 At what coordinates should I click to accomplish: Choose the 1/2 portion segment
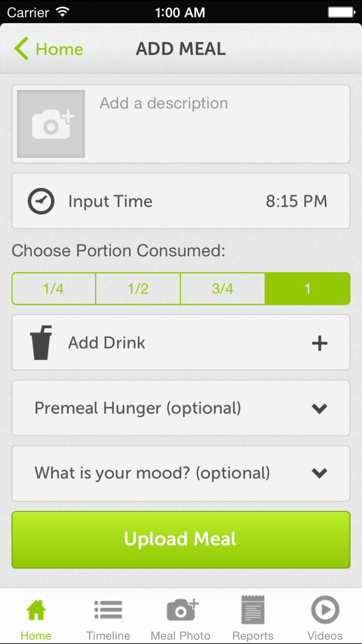138,288
